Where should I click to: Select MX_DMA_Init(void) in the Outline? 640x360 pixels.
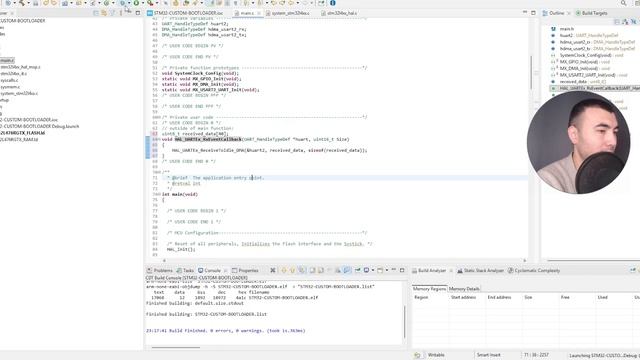(584, 68)
